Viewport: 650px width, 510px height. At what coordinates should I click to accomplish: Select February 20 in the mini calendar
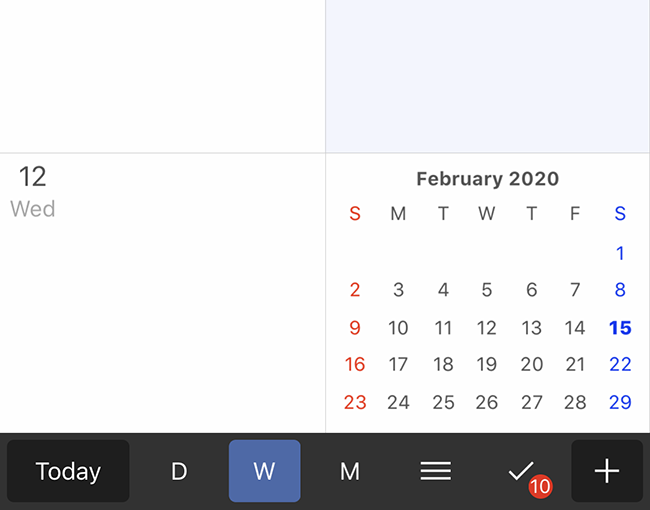[532, 366]
